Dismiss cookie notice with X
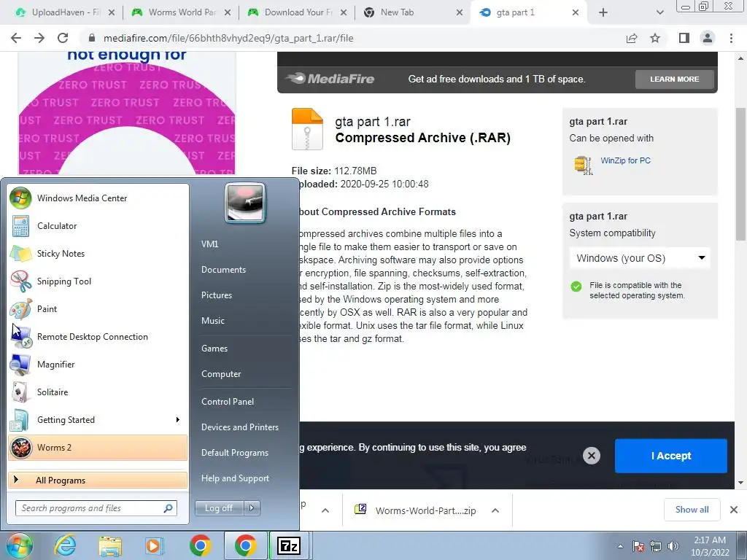Image resolution: width=747 pixels, height=560 pixels. click(591, 456)
